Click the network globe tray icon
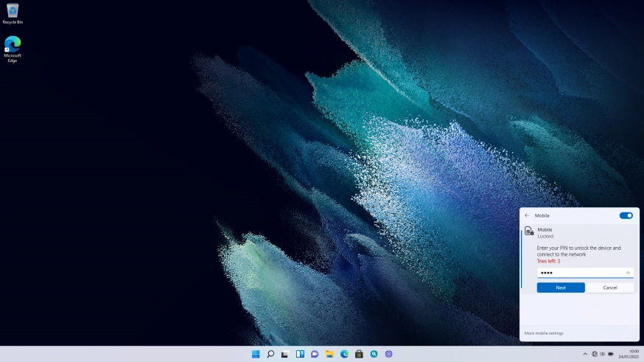 click(594, 354)
